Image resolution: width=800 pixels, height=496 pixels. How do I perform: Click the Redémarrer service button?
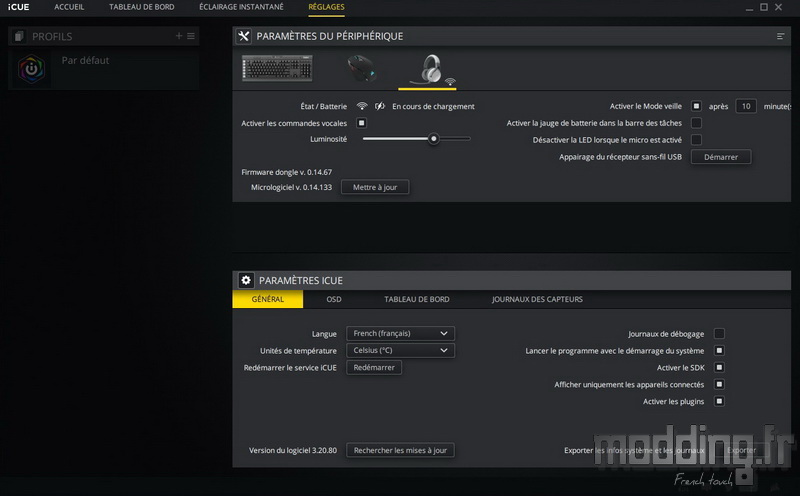pyautogui.click(x=373, y=367)
